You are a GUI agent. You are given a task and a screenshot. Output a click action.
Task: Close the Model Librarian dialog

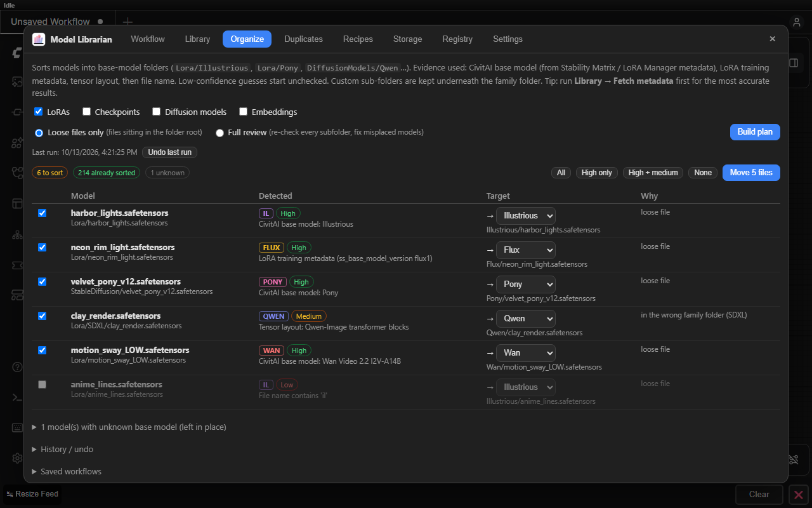(x=772, y=39)
